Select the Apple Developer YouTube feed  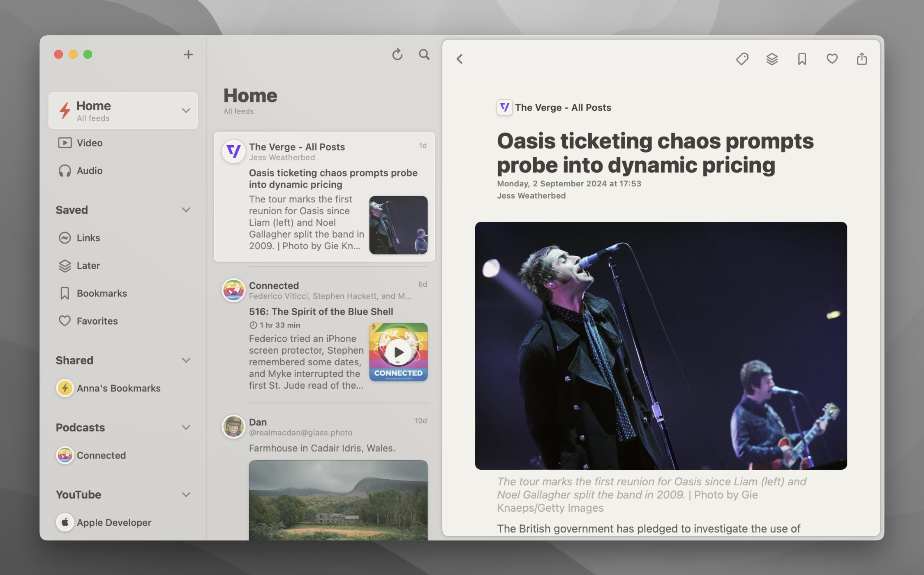point(123,522)
